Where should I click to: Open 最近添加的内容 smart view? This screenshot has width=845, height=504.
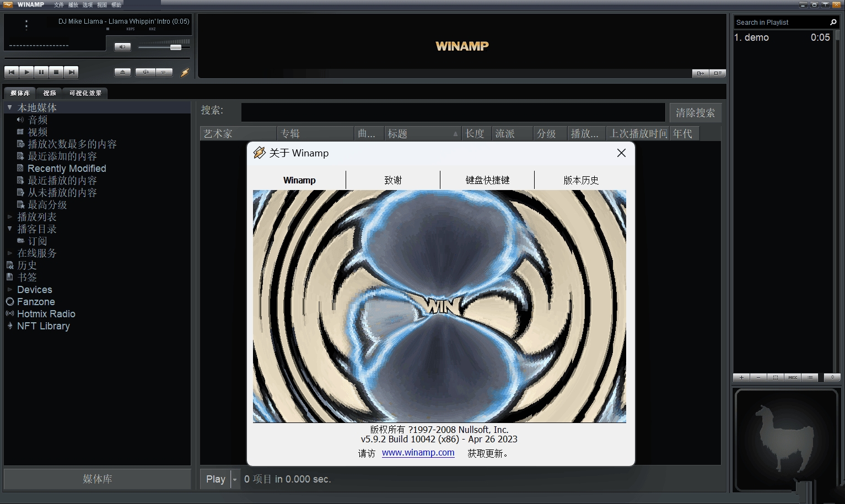pos(62,156)
